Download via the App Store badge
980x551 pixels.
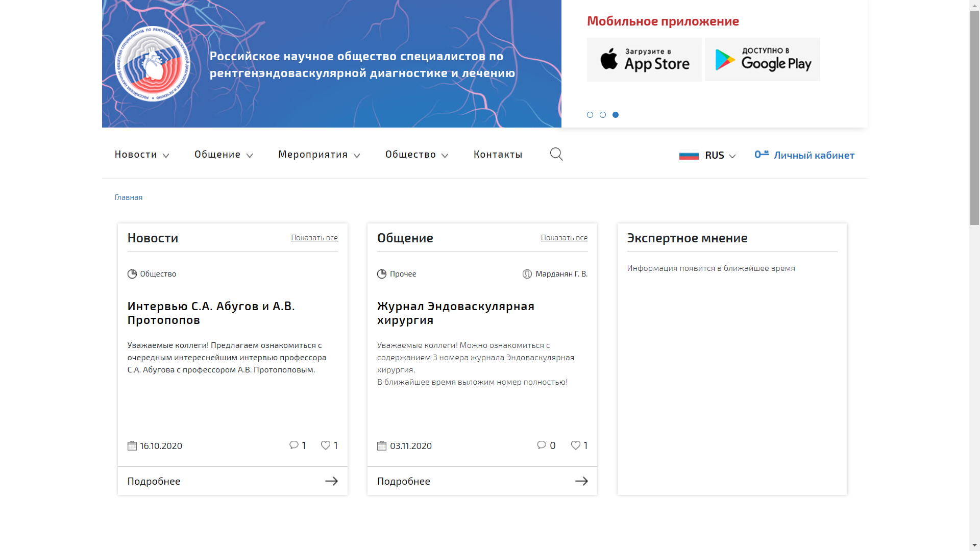point(645,60)
